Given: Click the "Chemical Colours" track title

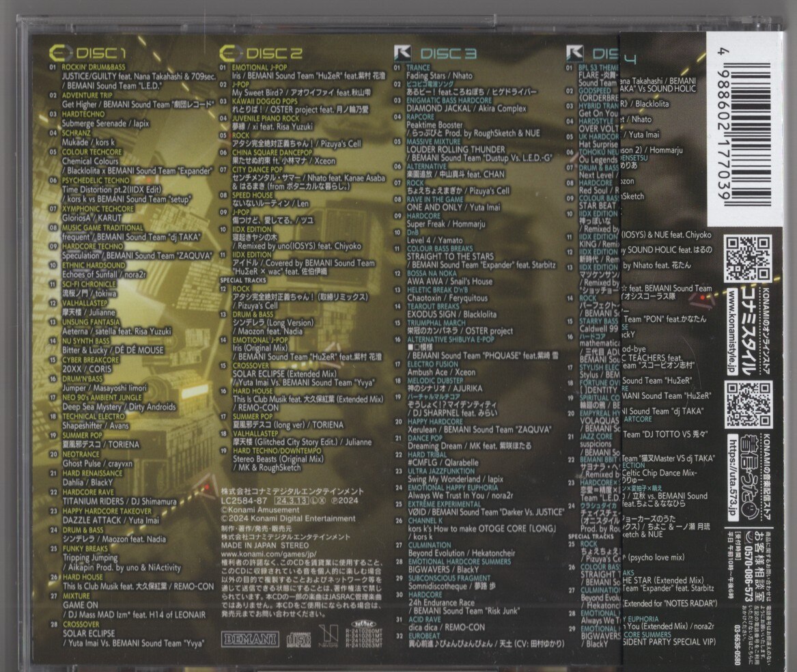Looking at the screenshot, I should tap(89, 161).
